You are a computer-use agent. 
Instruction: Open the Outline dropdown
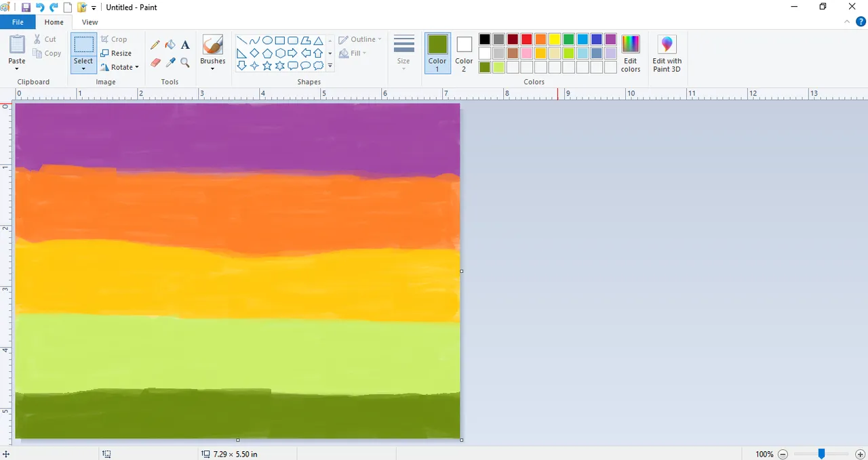[x=360, y=39]
